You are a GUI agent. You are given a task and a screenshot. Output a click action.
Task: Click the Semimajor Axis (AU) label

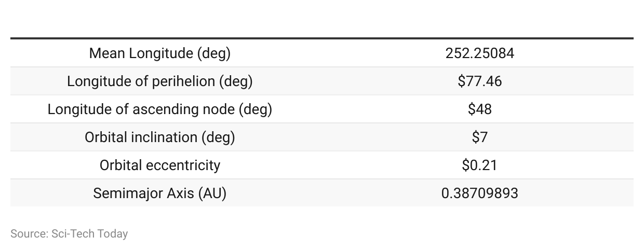160,193
